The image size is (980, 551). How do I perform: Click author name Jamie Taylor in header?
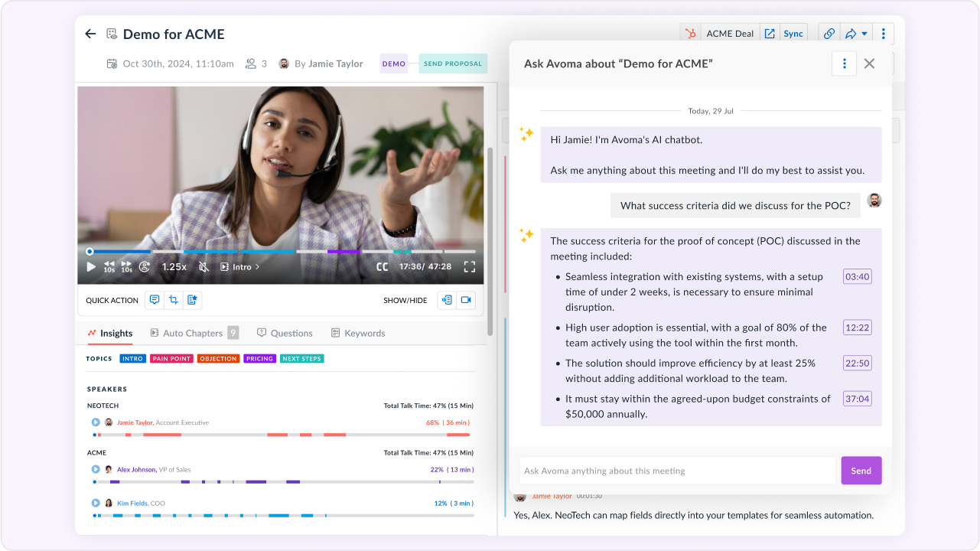[335, 64]
